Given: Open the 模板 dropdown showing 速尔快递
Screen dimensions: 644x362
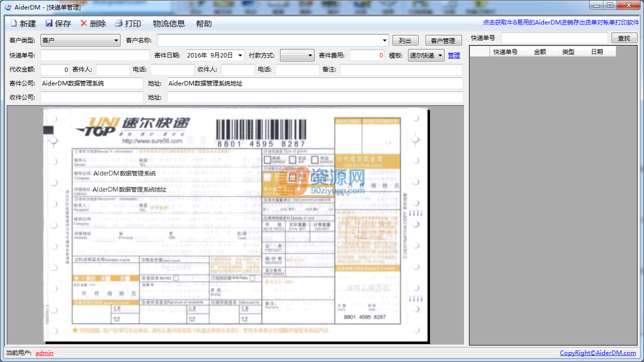Looking at the screenshot, I should coord(426,55).
